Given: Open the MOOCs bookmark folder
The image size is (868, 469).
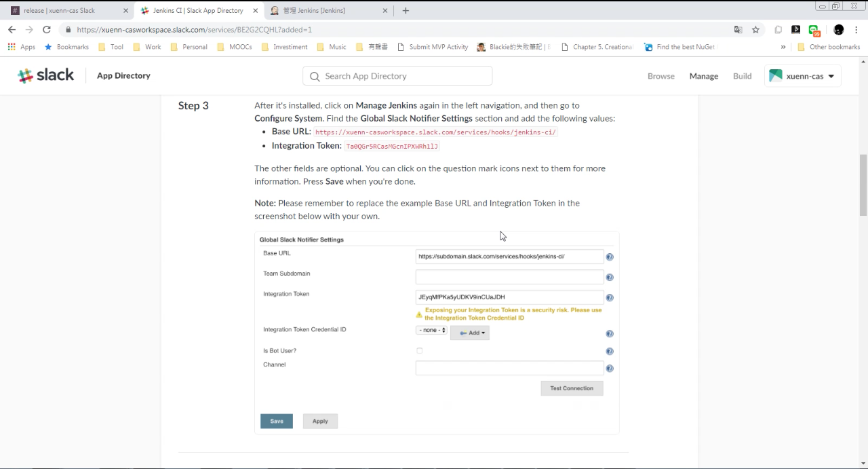Looking at the screenshot, I should [x=235, y=47].
